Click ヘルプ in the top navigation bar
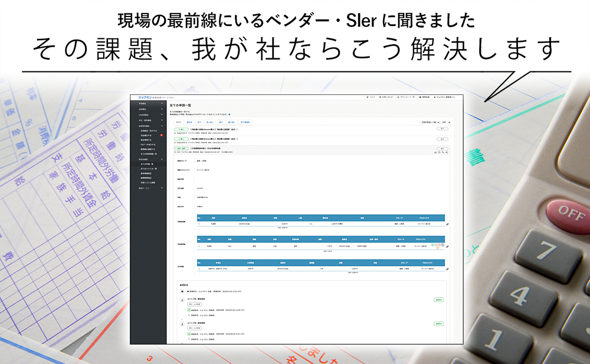The width and height of the screenshot is (590, 364). click(x=371, y=97)
